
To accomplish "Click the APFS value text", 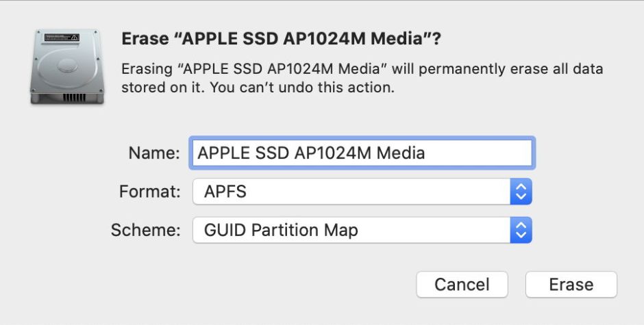I will pyautogui.click(x=225, y=192).
